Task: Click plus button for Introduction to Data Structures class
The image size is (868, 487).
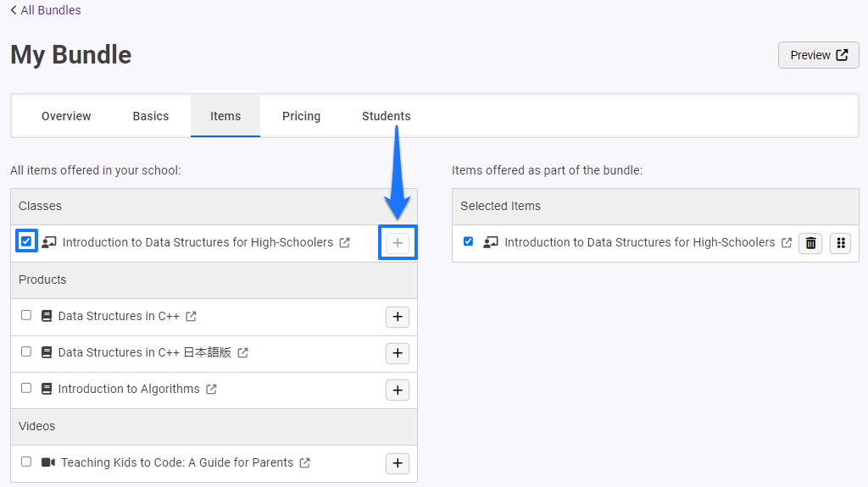Action: [x=398, y=243]
